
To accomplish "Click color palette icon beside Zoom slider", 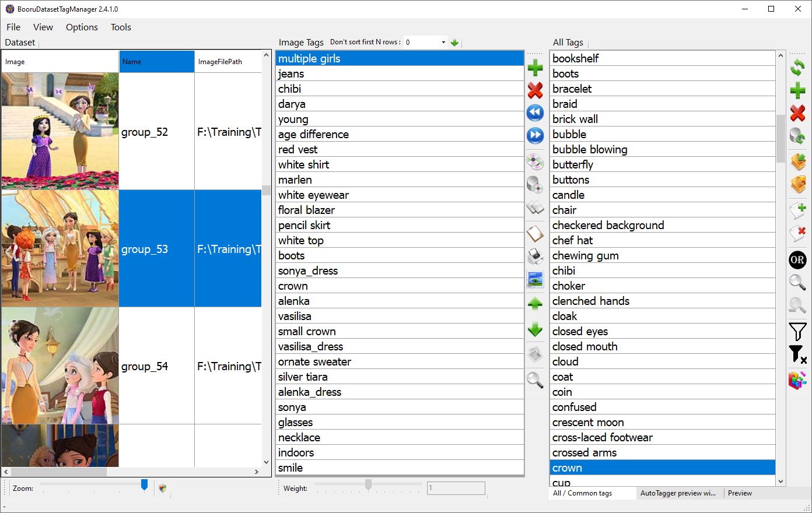I will click(x=163, y=489).
